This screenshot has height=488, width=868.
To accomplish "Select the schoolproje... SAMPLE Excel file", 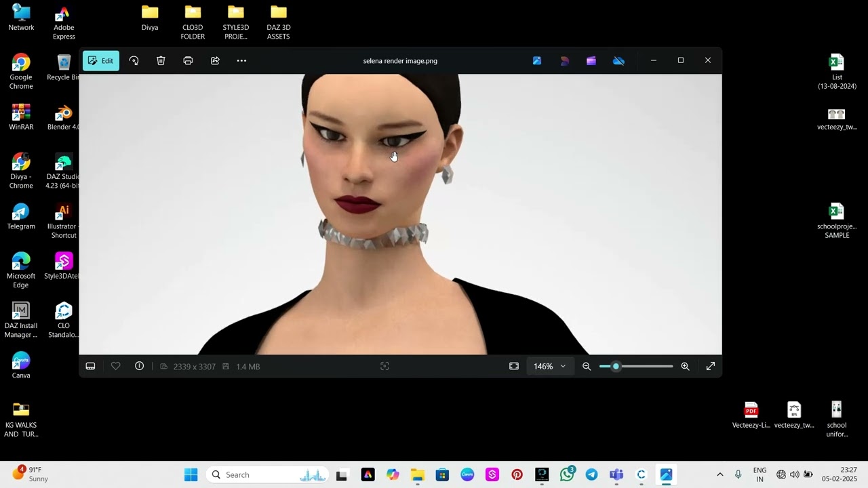I will 837,221.
